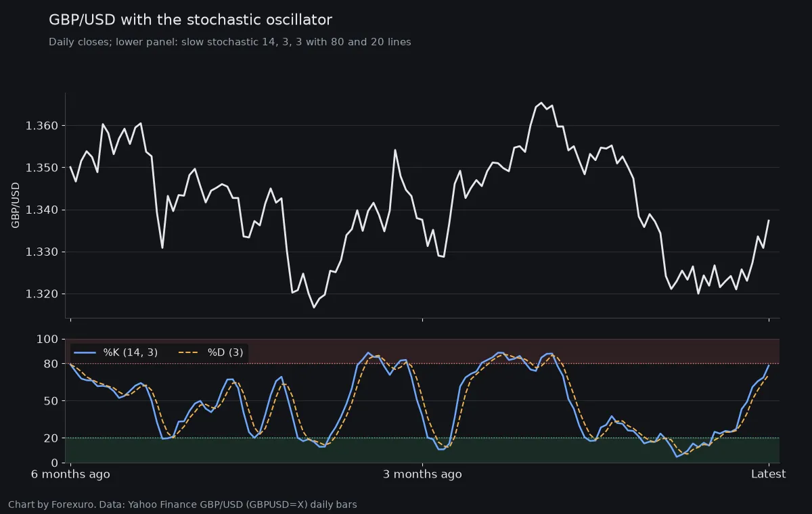Click the 1.340 price axis label

[42, 210]
